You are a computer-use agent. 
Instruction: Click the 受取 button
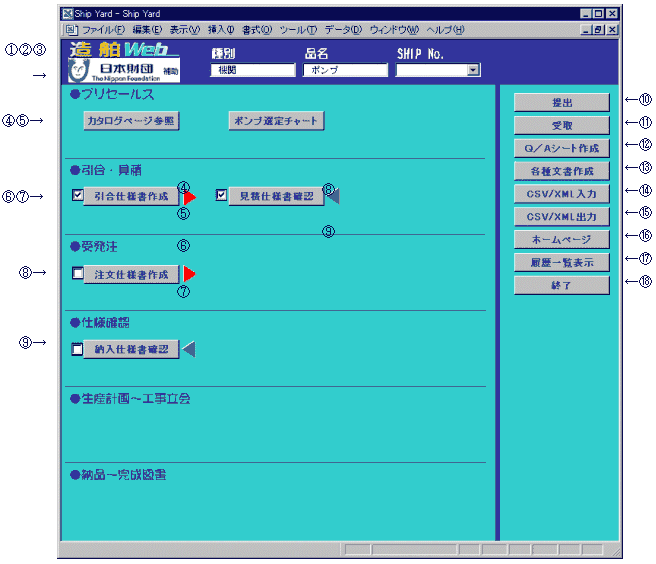561,126
